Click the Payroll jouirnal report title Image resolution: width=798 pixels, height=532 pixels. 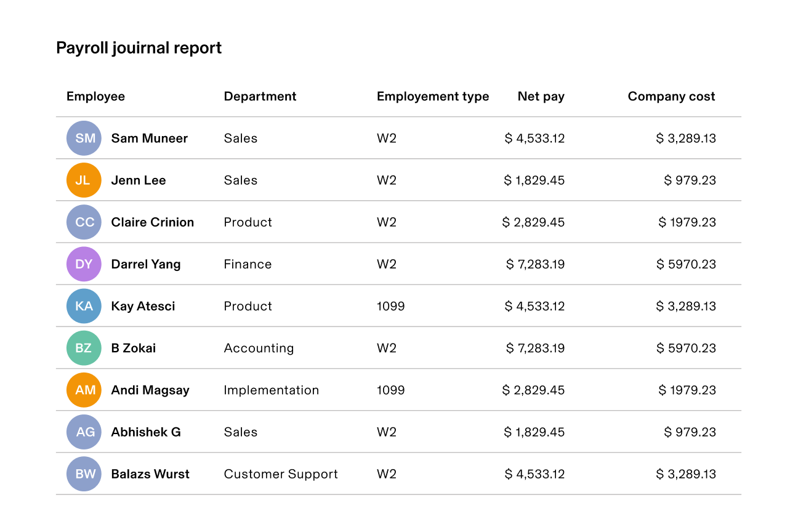pyautogui.click(x=139, y=48)
